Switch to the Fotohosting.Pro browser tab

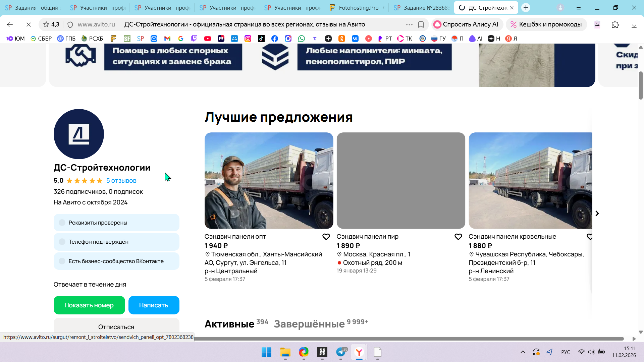coord(357,8)
